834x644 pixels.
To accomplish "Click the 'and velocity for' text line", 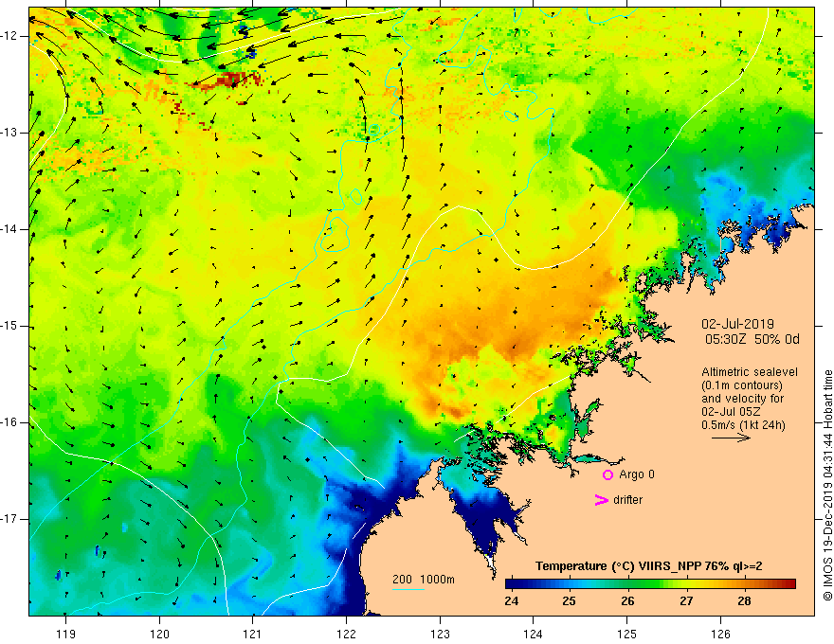I will [742, 399].
